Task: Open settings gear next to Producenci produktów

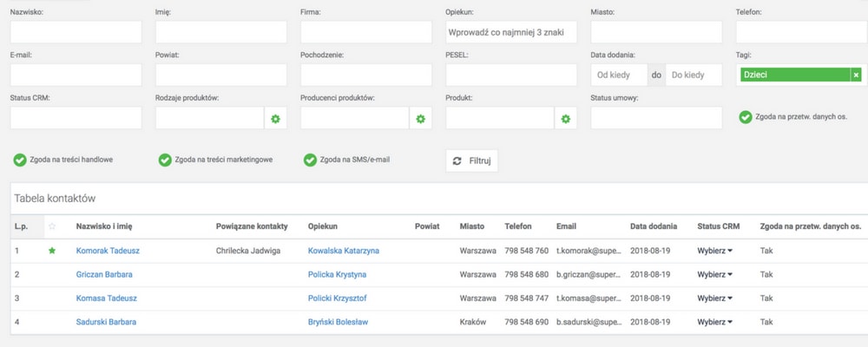Action: point(421,119)
